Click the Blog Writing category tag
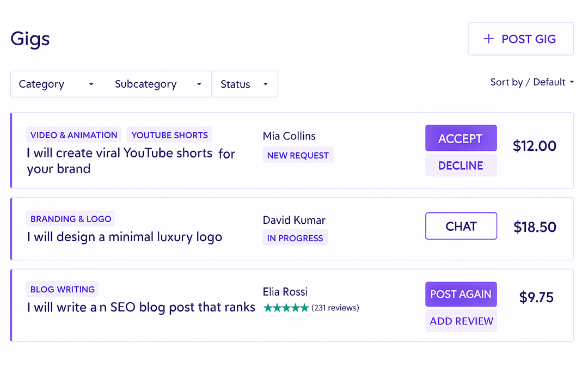588x392 pixels. [62, 290]
